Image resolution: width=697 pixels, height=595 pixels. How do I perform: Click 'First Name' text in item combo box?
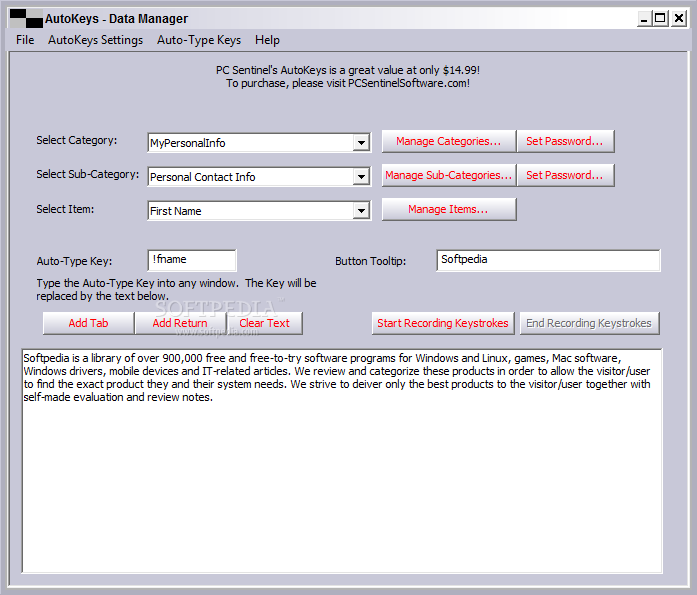click(x=176, y=211)
